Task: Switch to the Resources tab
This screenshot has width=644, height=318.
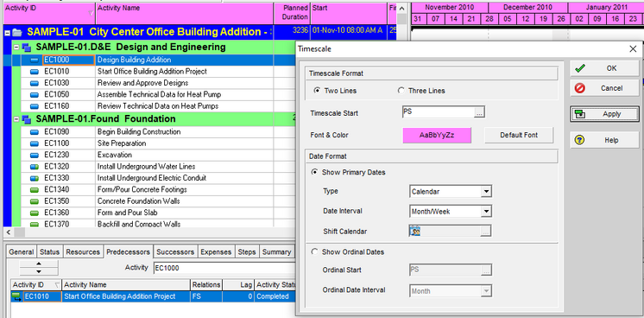Action: click(x=83, y=252)
